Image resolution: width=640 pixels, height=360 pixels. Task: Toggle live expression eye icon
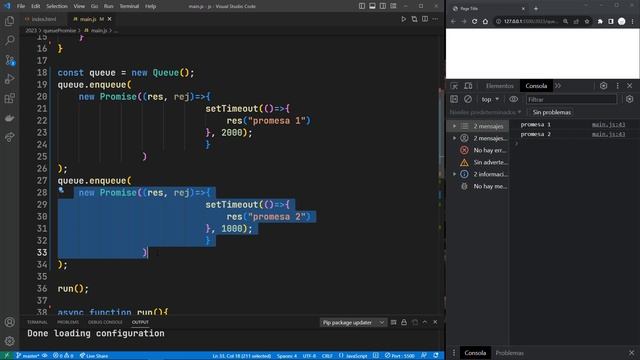pos(513,99)
